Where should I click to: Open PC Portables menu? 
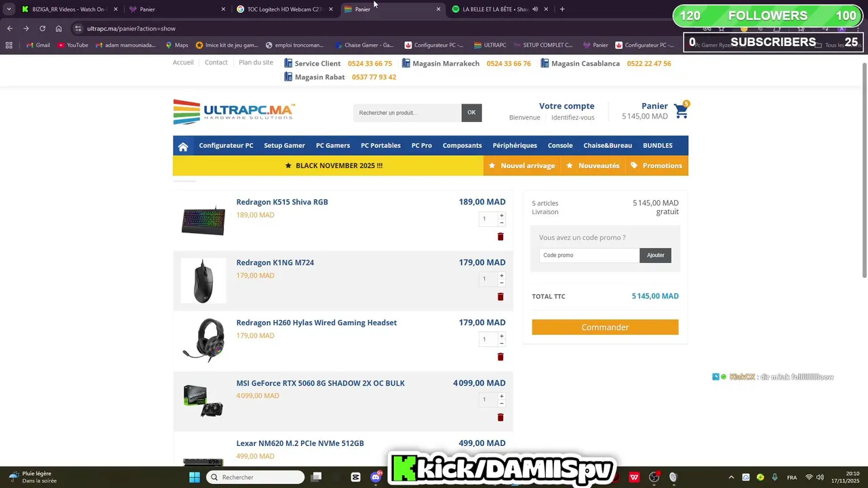380,146
